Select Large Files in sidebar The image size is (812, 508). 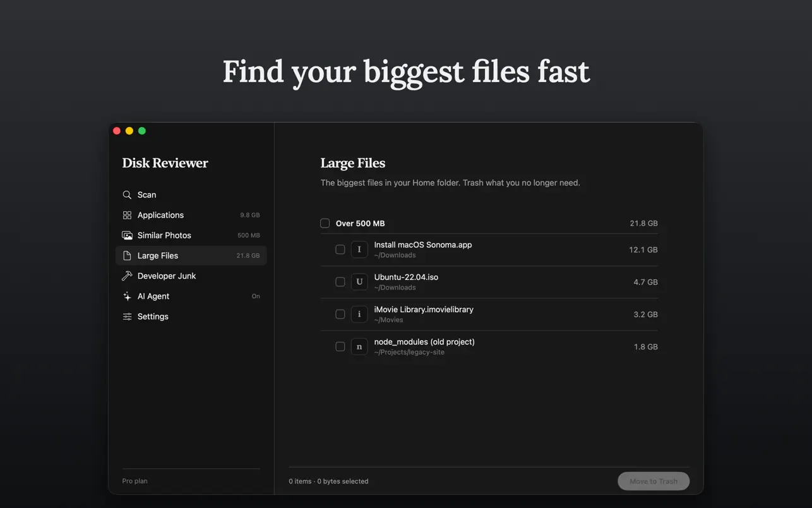click(191, 255)
